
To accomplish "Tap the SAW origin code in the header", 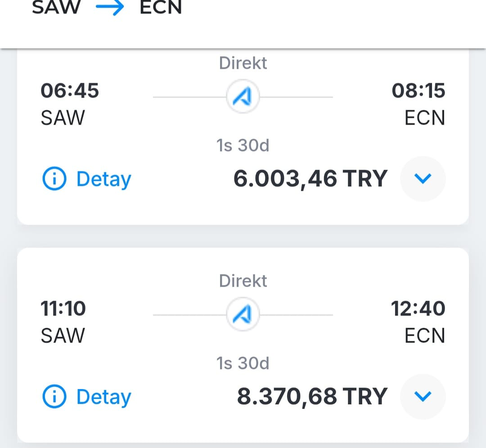I will [56, 8].
